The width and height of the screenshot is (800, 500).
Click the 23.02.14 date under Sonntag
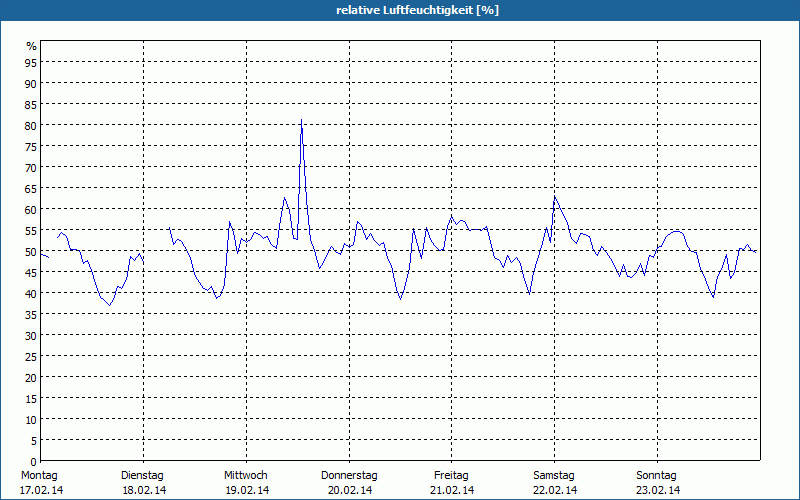657,490
